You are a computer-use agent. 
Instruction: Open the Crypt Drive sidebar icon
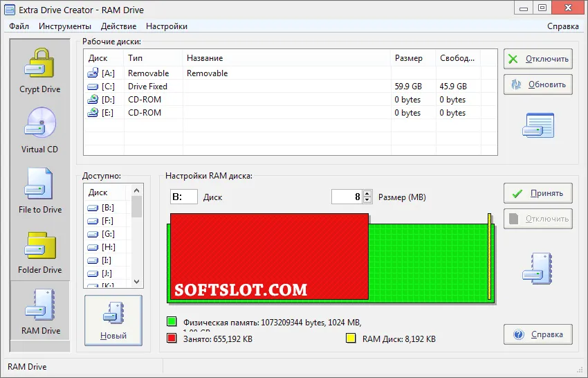pyautogui.click(x=39, y=70)
